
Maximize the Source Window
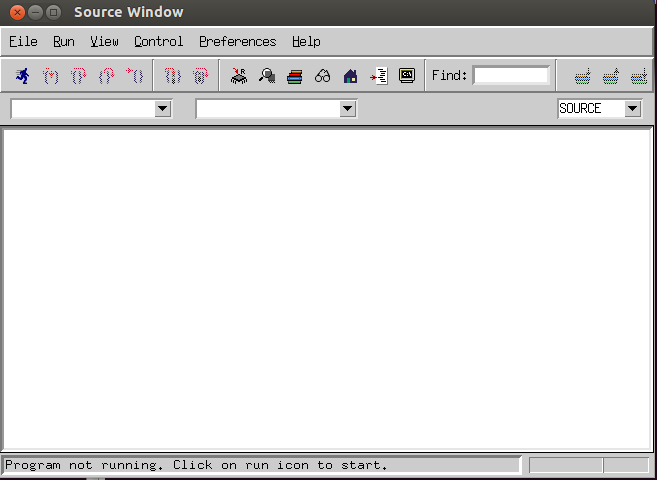point(54,13)
